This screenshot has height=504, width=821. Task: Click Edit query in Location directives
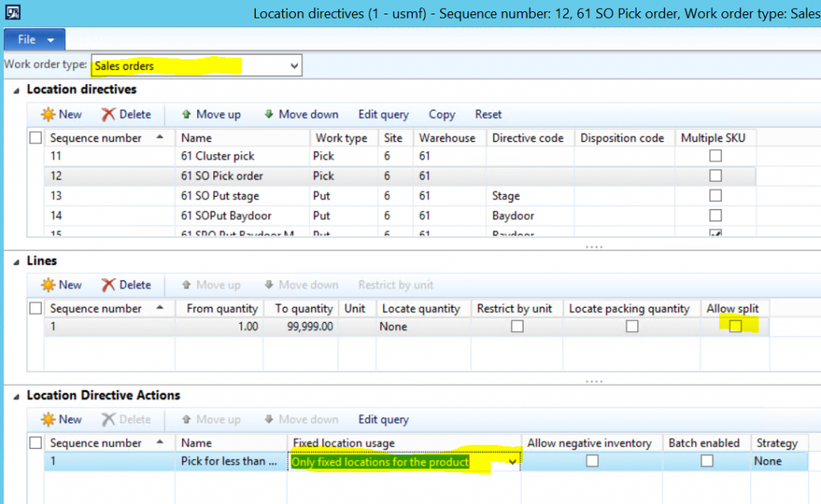pos(383,115)
